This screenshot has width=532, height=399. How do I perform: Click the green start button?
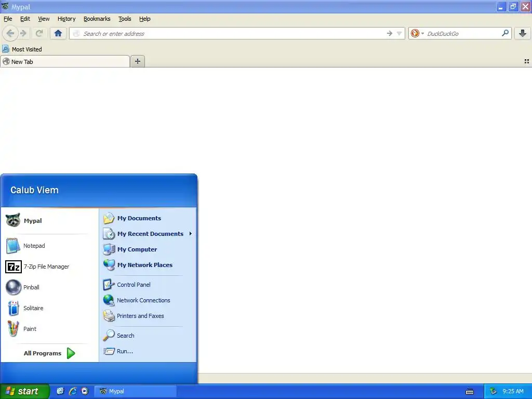(24, 391)
